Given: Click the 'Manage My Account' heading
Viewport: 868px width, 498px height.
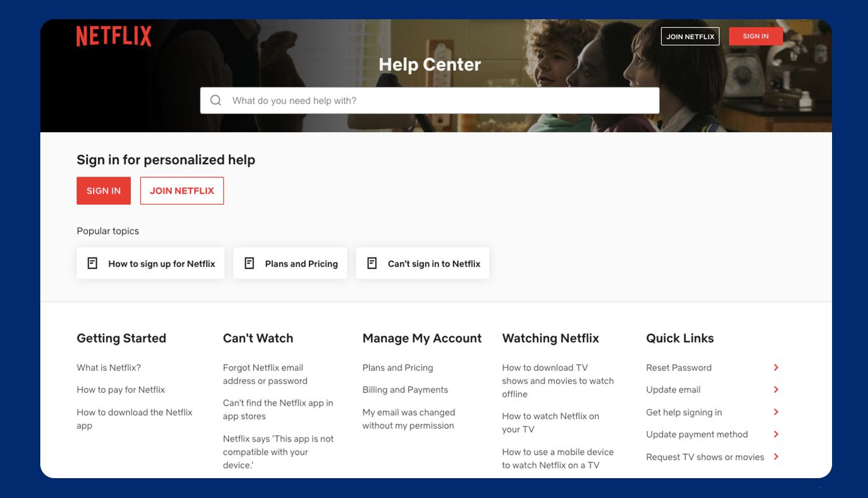Looking at the screenshot, I should [x=422, y=338].
